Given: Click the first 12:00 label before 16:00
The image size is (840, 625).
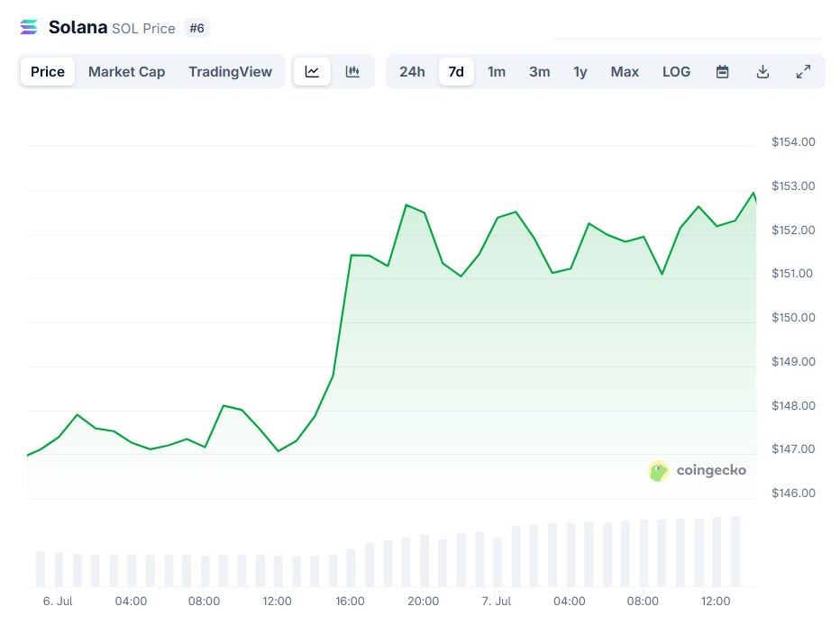Looking at the screenshot, I should [x=277, y=601].
